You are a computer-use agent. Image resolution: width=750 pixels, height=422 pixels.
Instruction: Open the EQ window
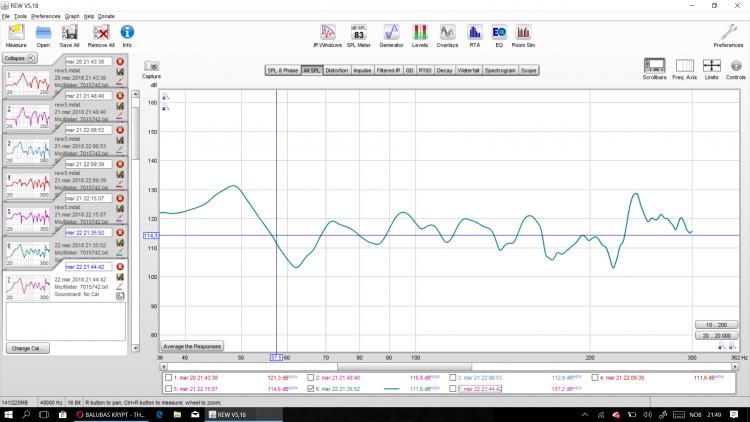[x=499, y=36]
